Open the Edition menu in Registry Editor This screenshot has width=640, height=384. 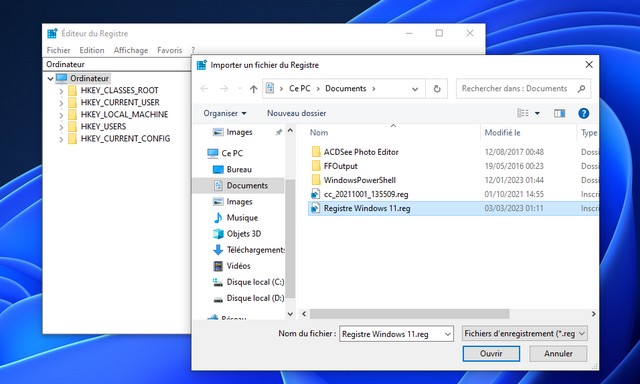click(92, 50)
